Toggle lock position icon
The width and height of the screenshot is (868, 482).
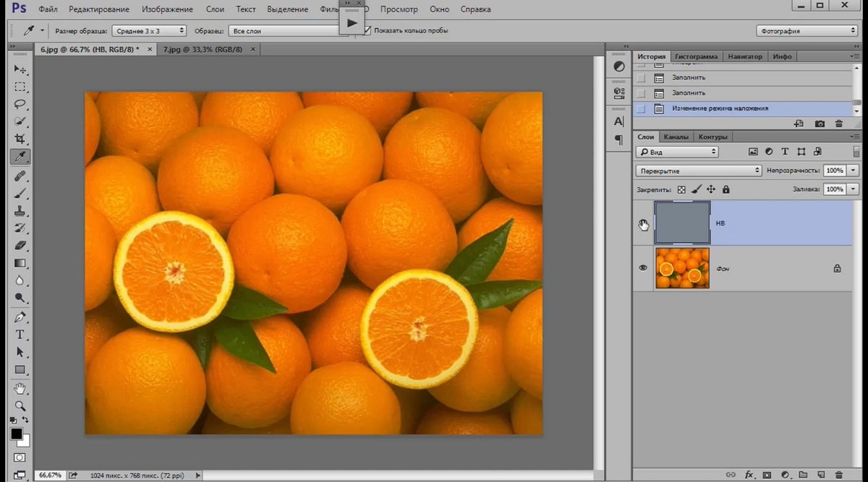coord(711,189)
